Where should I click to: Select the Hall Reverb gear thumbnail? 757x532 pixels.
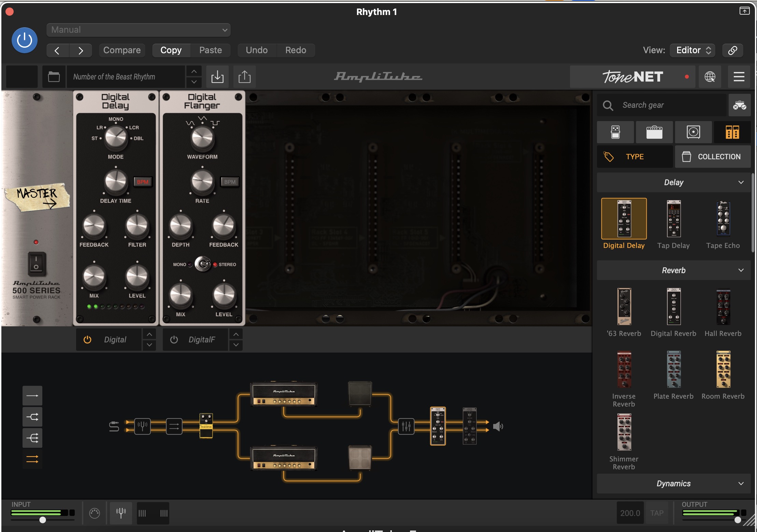pyautogui.click(x=723, y=307)
